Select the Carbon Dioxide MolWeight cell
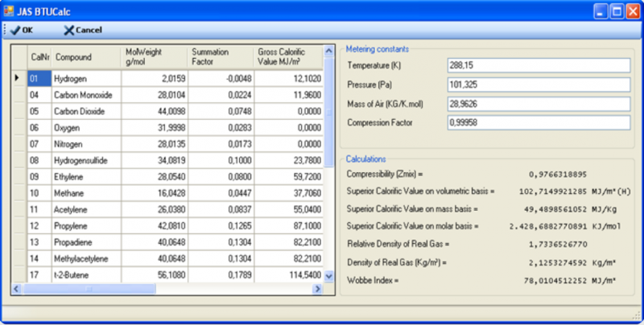This screenshot has height=325, width=644. point(155,111)
